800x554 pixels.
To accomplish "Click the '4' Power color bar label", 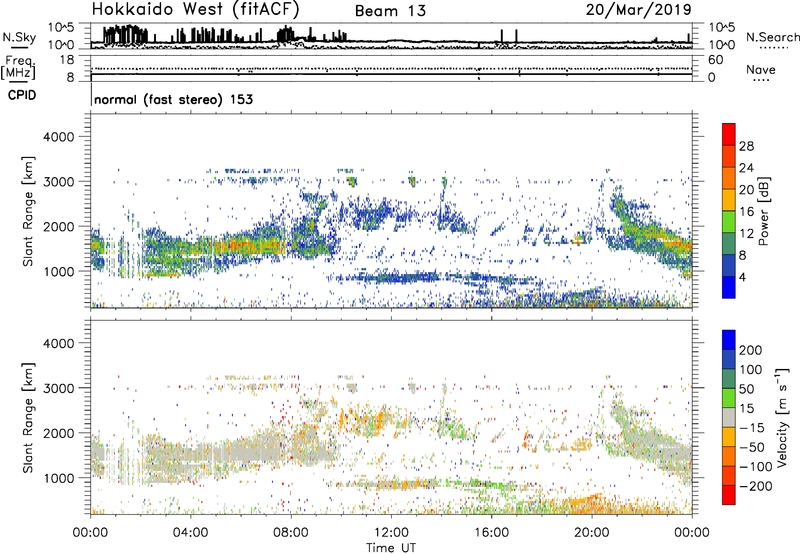I will click(x=742, y=278).
